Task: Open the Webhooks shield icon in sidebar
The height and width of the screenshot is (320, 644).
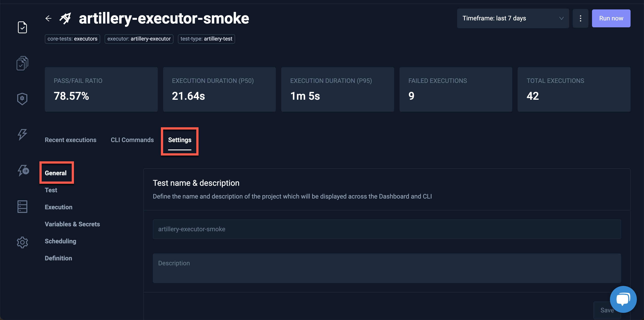Action: (22, 99)
